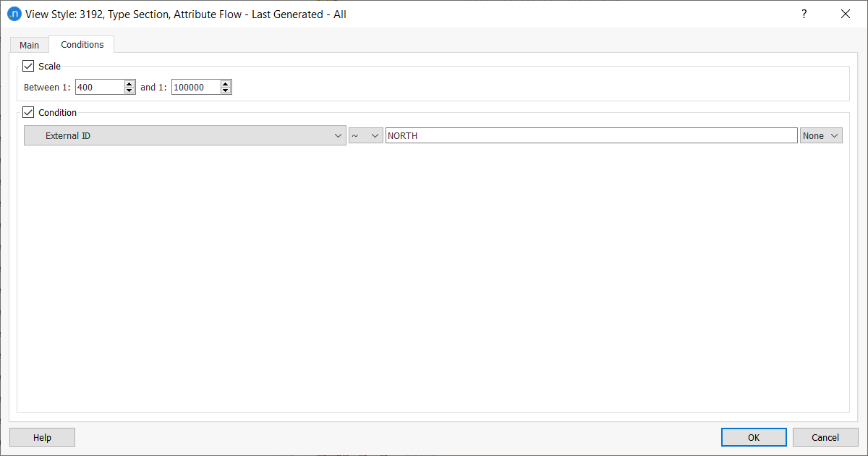Open Help from the bottom-left button
868x456 pixels.
(x=42, y=436)
